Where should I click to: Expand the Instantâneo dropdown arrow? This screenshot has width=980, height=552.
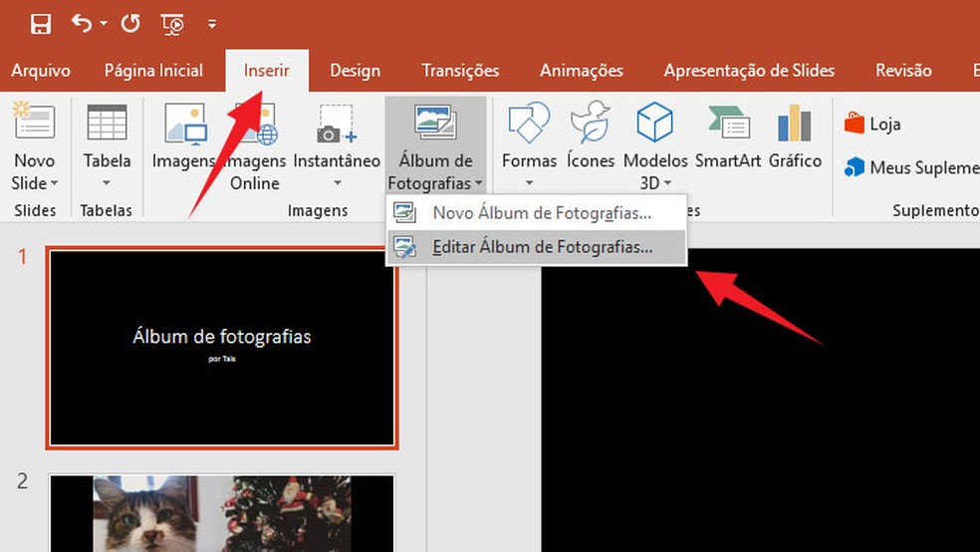click(337, 183)
